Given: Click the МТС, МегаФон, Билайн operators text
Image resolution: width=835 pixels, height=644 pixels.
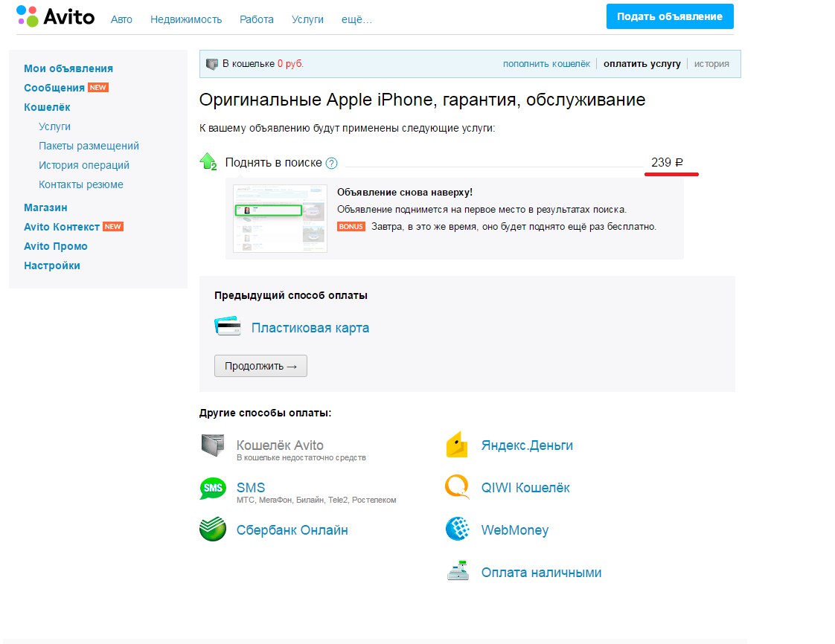Looking at the screenshot, I should tap(316, 500).
